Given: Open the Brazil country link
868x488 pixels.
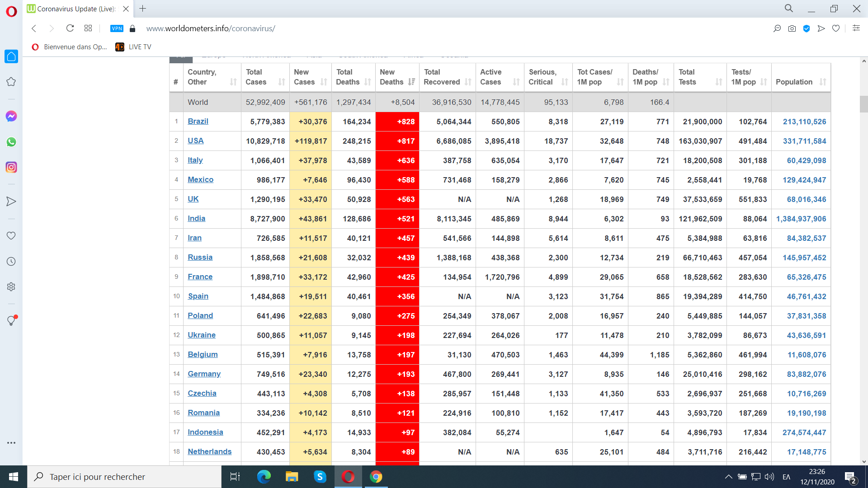Looking at the screenshot, I should tap(198, 121).
